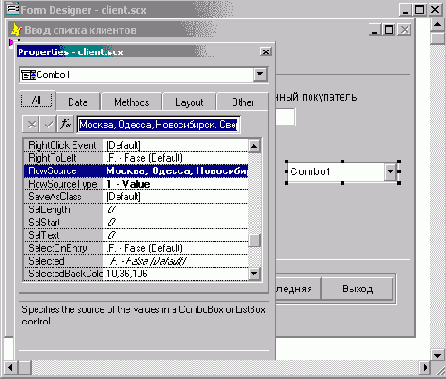This screenshot has width=446, height=379.
Task: Click the accept checkmark icon beside edit box
Action: [x=49, y=124]
